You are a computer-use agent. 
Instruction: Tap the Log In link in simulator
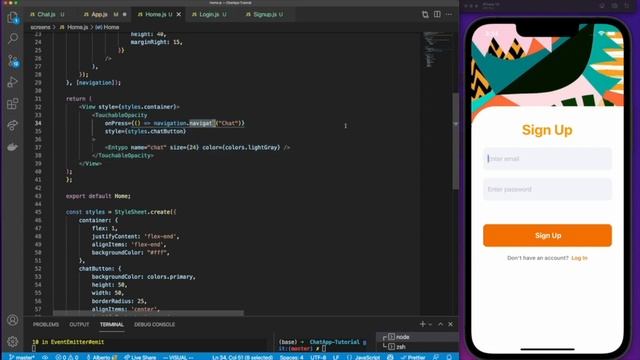(579, 258)
